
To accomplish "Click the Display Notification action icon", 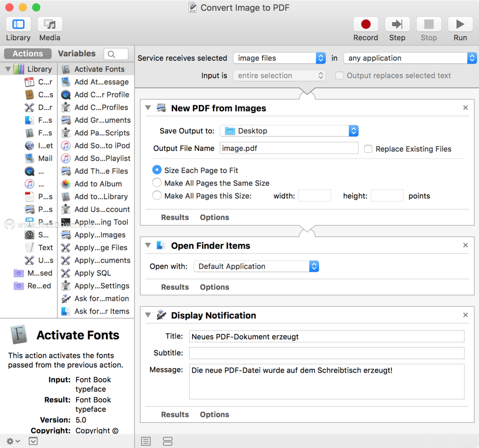I will [x=161, y=315].
